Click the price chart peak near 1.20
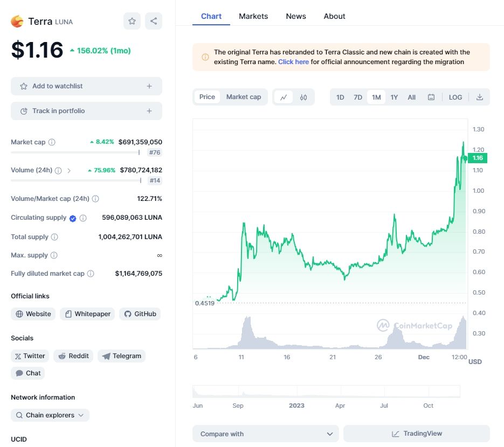Image resolution: width=504 pixels, height=447 pixels. [463, 142]
